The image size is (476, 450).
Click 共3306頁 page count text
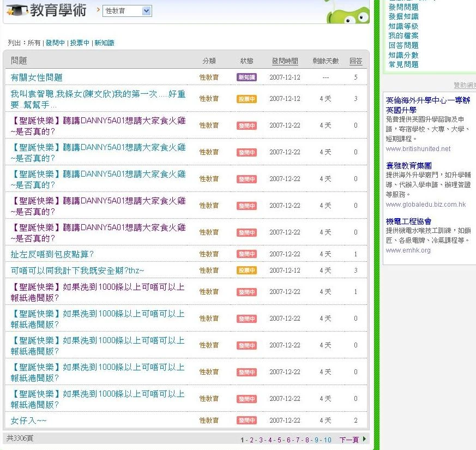pos(20,438)
